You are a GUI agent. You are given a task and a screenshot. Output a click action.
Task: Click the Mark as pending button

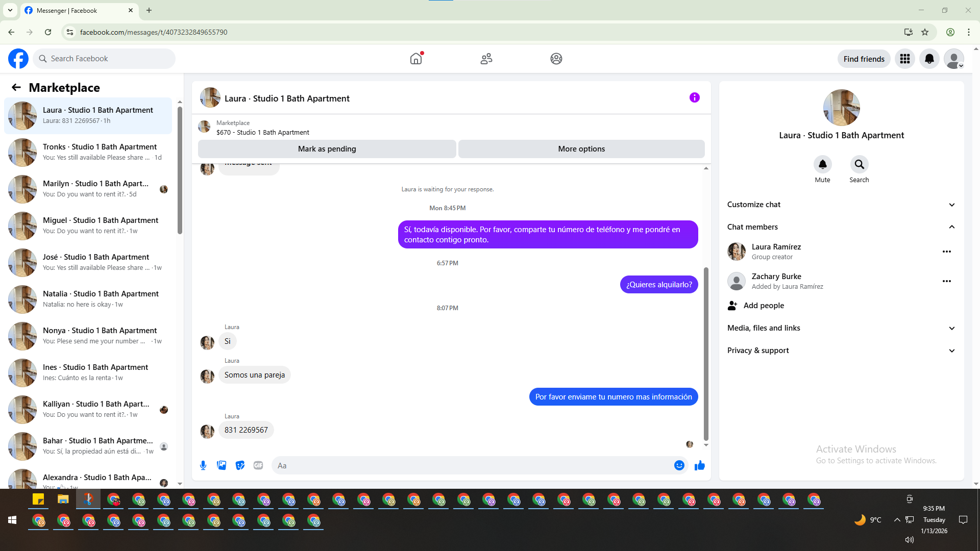[327, 149]
